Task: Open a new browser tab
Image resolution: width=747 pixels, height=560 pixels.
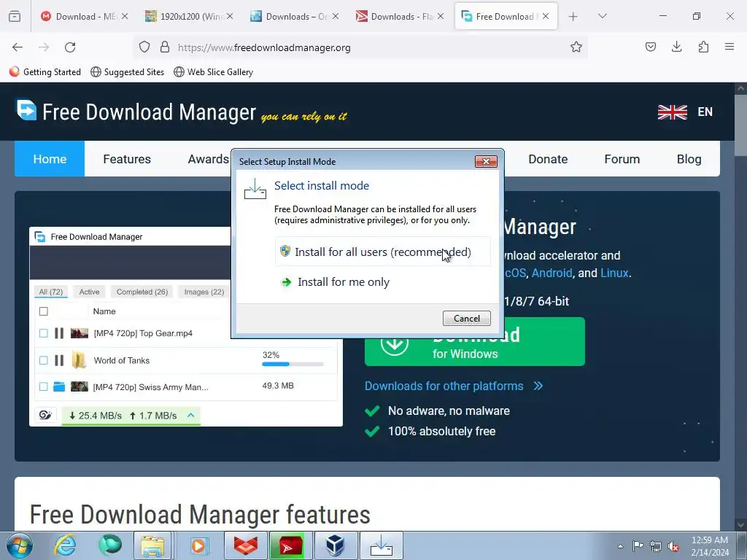Action: 573,16
